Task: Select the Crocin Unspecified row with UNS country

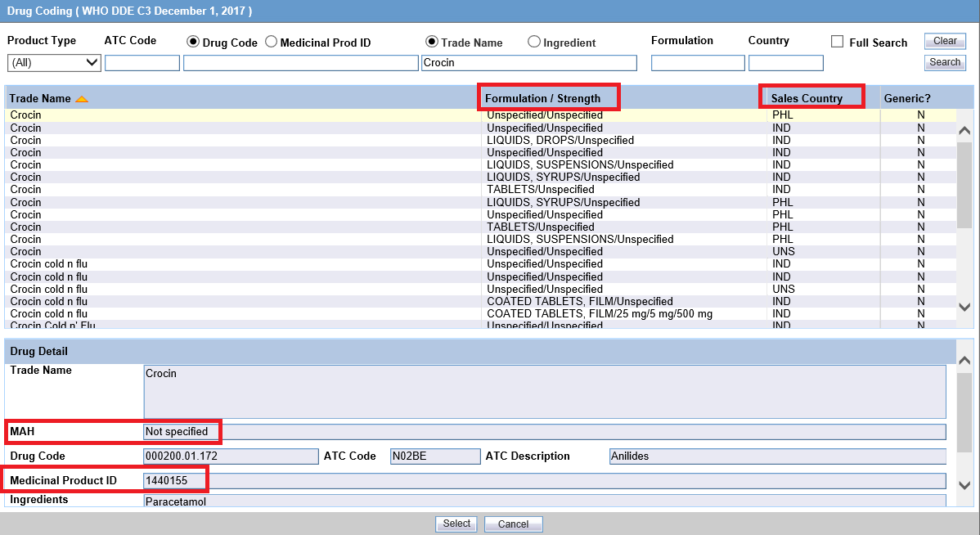Action: click(481, 251)
